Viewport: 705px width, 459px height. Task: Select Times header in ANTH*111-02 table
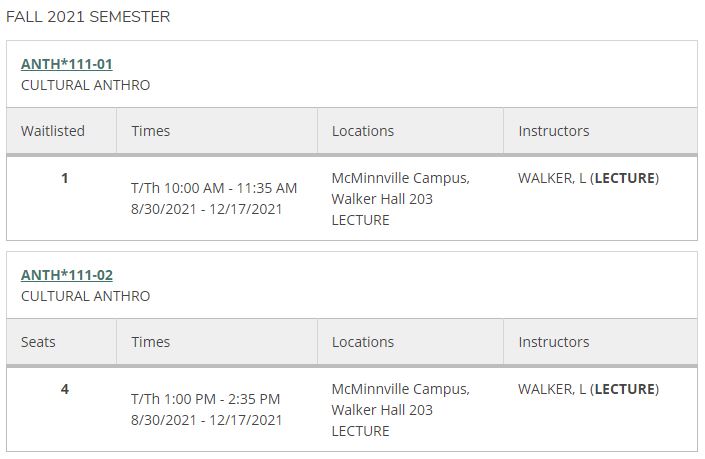click(x=151, y=342)
